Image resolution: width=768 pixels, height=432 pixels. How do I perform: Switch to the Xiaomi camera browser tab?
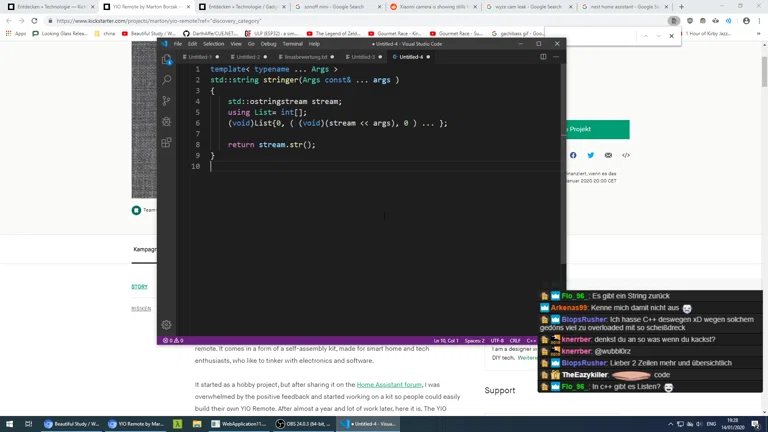click(x=432, y=7)
